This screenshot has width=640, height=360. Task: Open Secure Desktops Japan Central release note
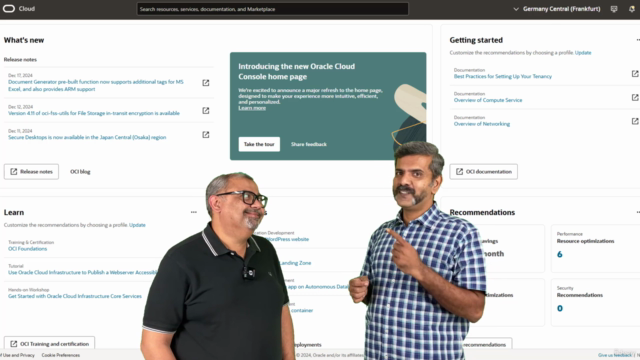click(x=87, y=137)
